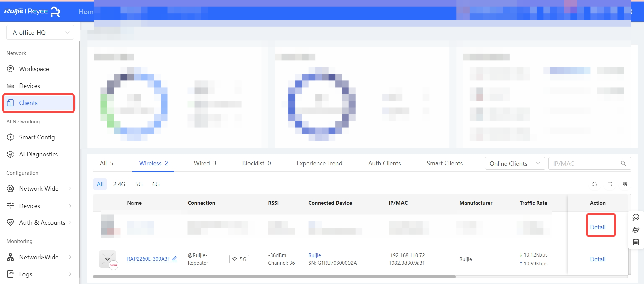Viewport: 644px width, 284px height.
Task: Filter clients by 5G band
Action: coord(139,184)
